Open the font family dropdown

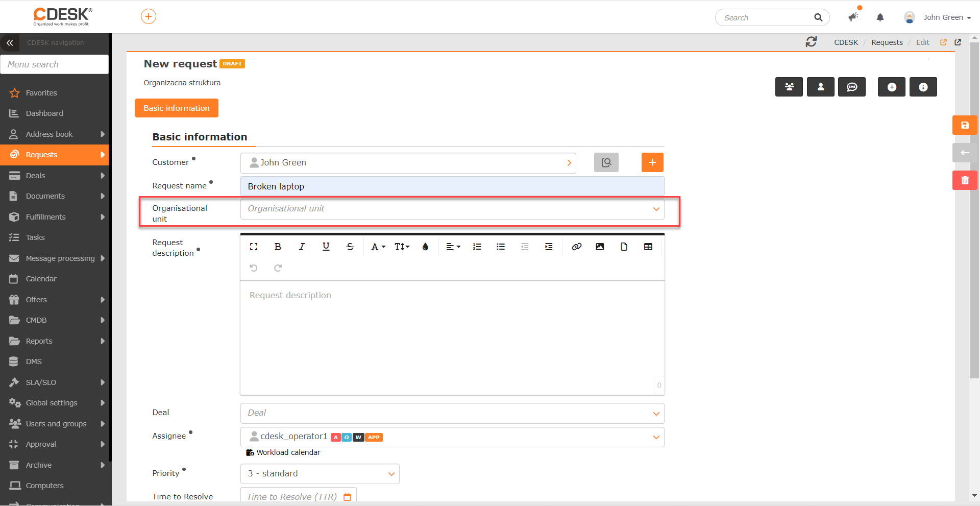point(378,247)
